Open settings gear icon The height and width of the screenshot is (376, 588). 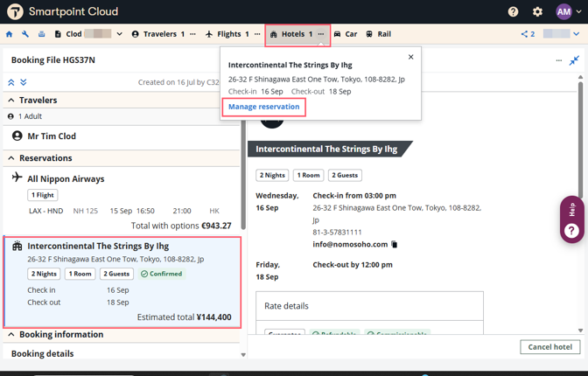[x=537, y=11]
